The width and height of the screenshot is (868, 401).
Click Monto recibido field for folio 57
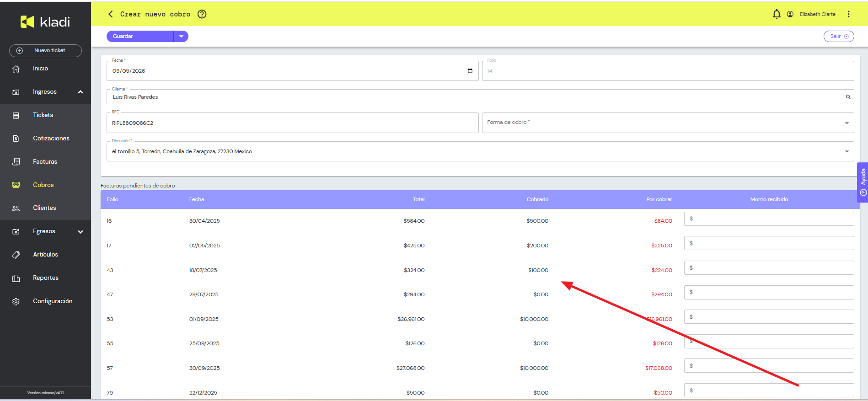point(769,366)
